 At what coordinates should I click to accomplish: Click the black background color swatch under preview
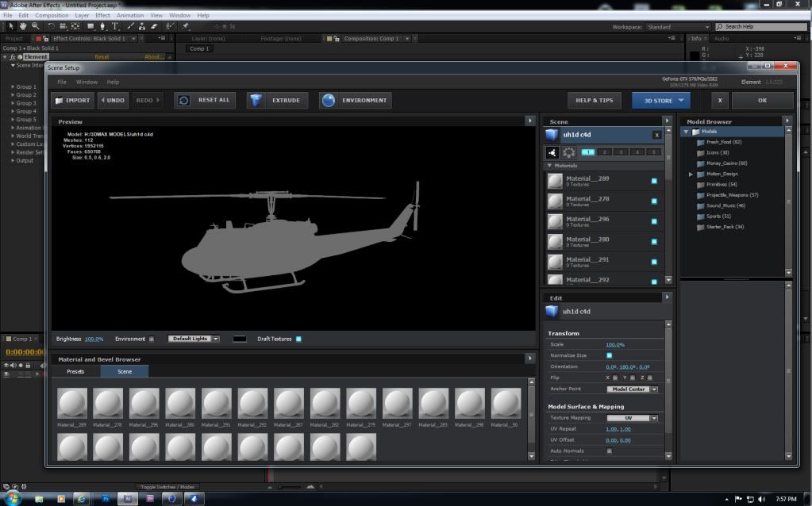239,339
